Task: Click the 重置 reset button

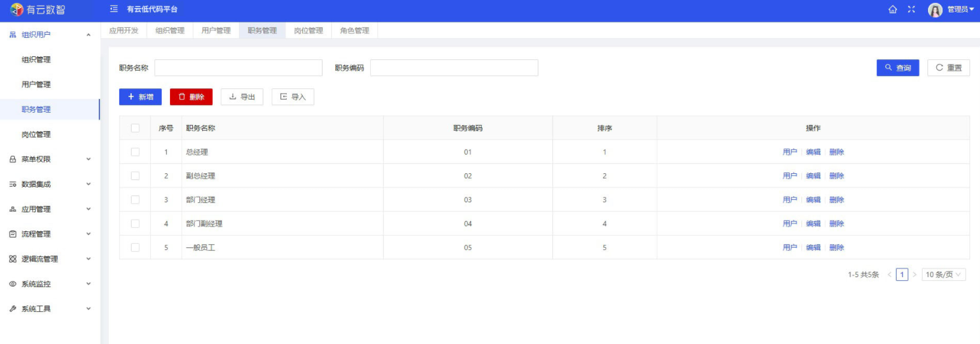Action: pyautogui.click(x=948, y=68)
